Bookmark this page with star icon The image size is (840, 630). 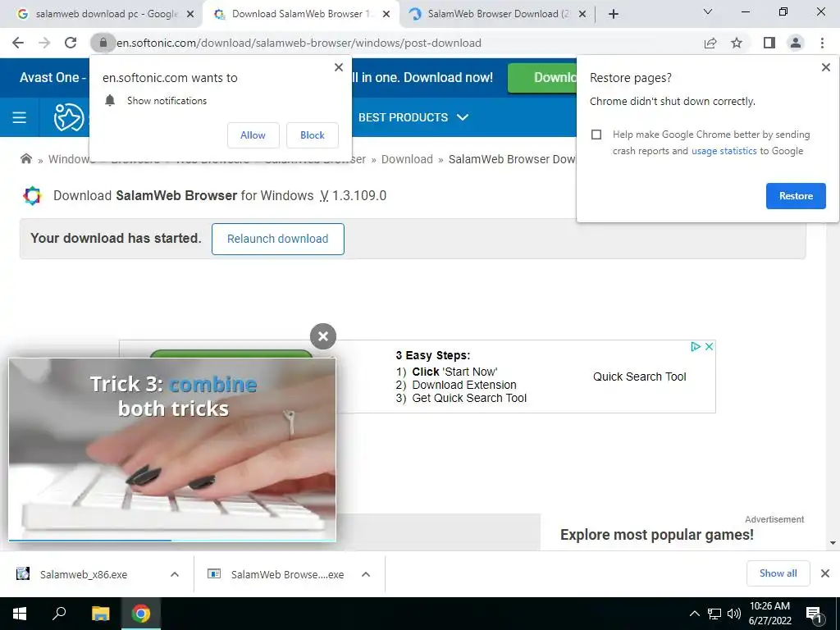tap(737, 43)
